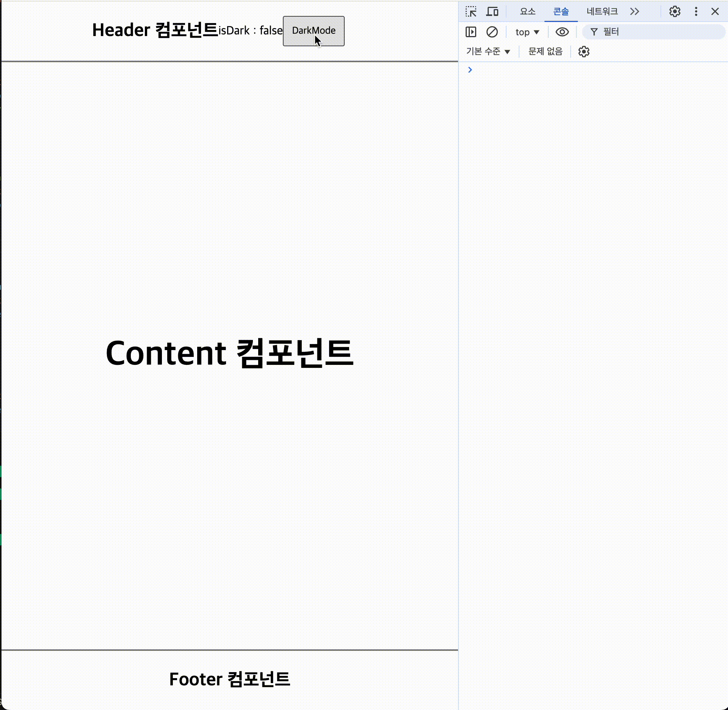This screenshot has width=728, height=710.
Task: Toggle the device toolbar icon
Action: coord(492,12)
